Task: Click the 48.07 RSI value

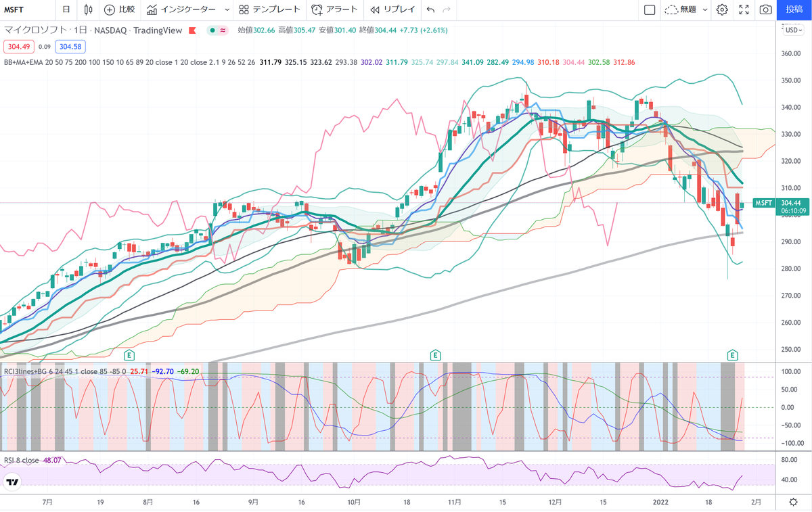Action: (52, 460)
